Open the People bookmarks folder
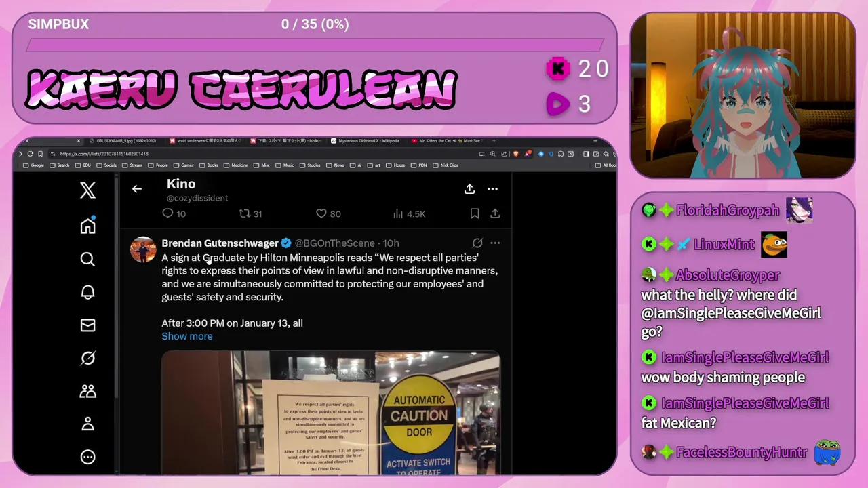 (x=157, y=165)
